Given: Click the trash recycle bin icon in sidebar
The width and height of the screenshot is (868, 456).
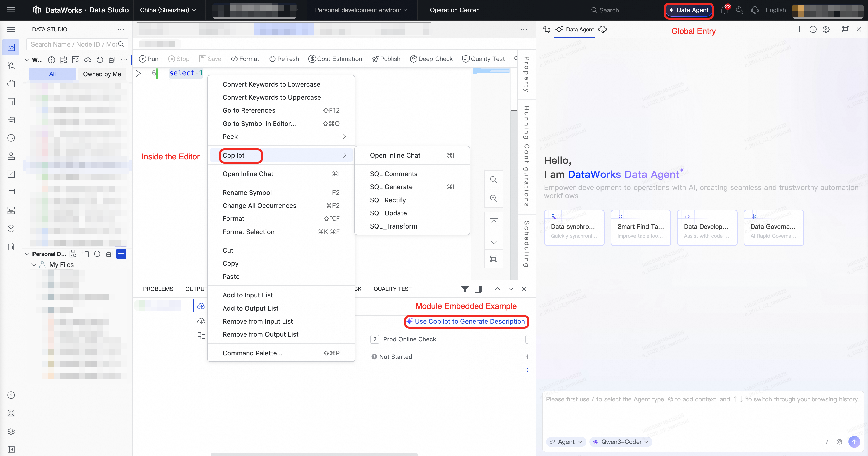Looking at the screenshot, I should (x=11, y=246).
